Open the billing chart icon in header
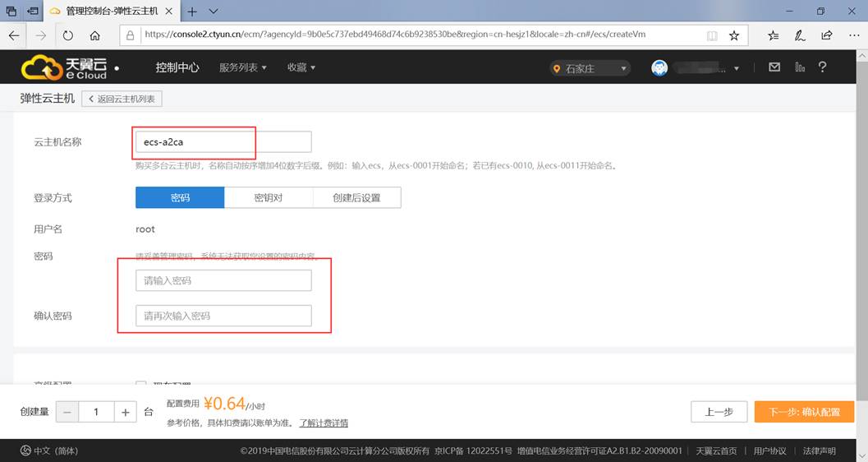868x462 pixels. (x=800, y=67)
